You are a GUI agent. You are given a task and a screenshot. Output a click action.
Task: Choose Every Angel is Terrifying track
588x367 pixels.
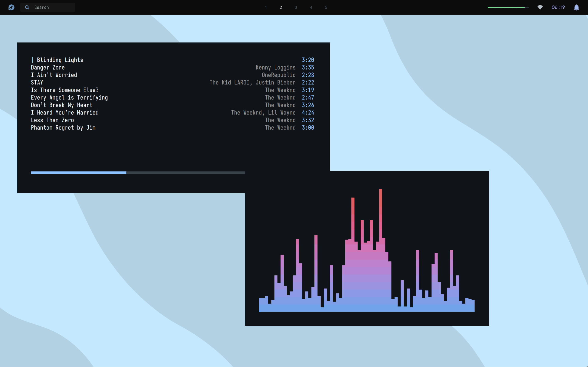69,98
